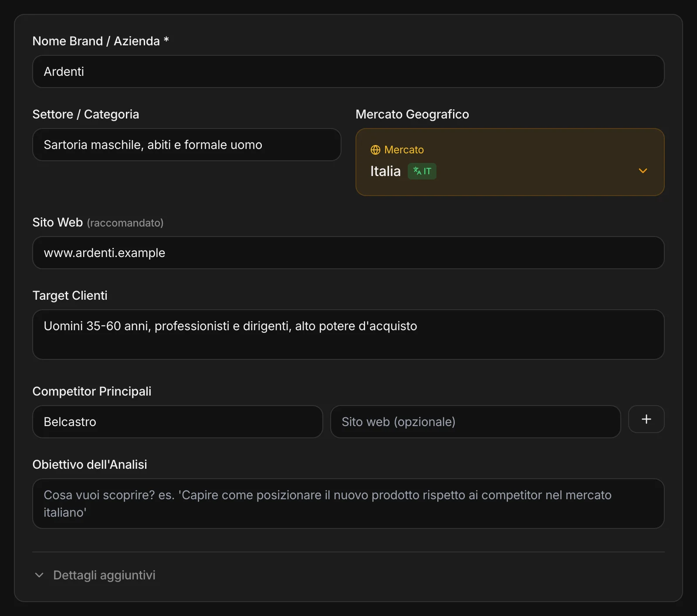Select the Italia value in the market selector

[385, 171]
